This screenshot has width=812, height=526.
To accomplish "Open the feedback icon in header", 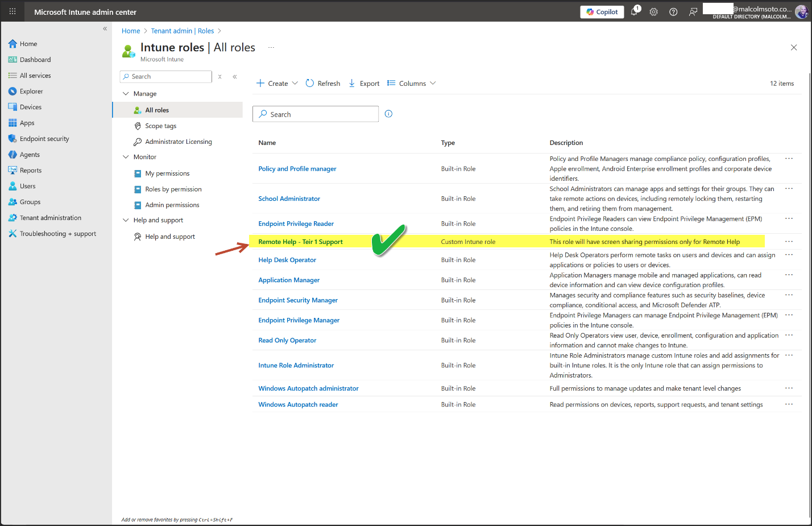I will click(x=693, y=12).
